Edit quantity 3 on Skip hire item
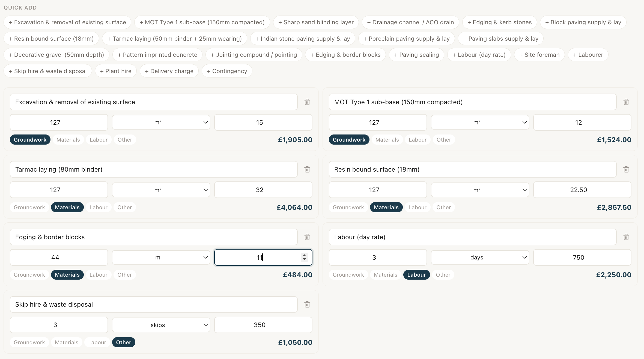The height and width of the screenshot is (359, 644). click(x=59, y=325)
